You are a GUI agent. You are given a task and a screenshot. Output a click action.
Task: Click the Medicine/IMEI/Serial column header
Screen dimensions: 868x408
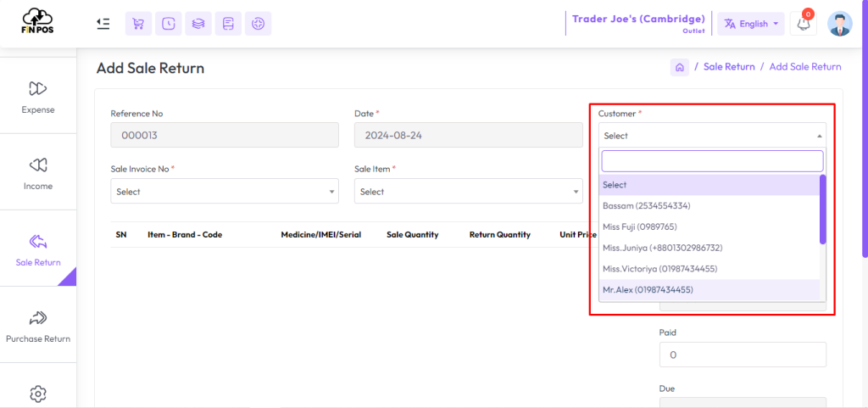point(321,235)
